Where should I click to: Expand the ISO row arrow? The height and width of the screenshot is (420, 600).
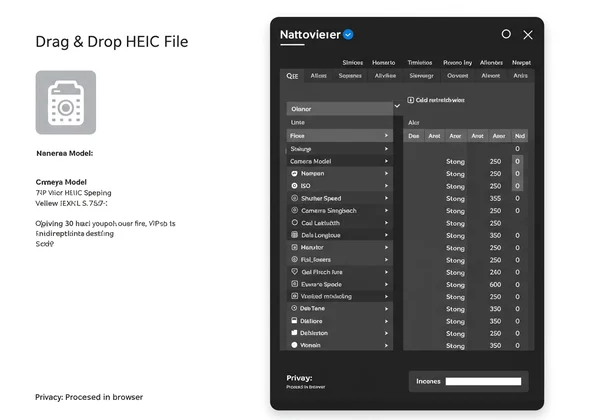click(x=386, y=186)
